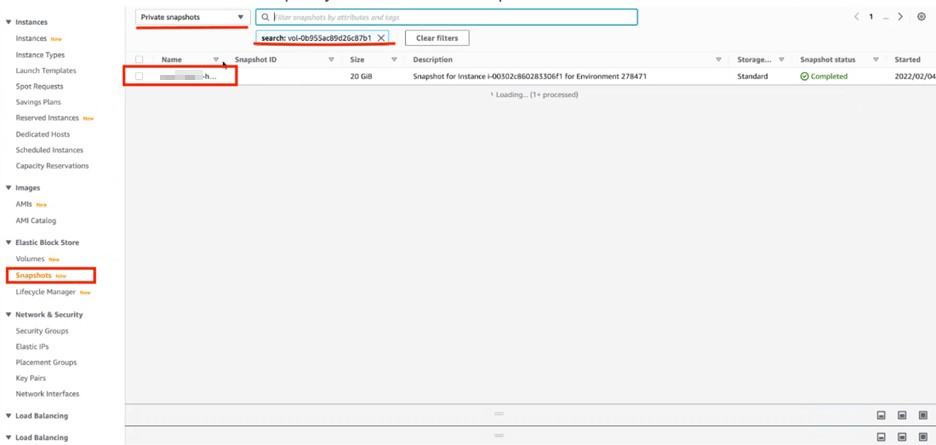Open the Lifecycle Manager link

click(46, 292)
